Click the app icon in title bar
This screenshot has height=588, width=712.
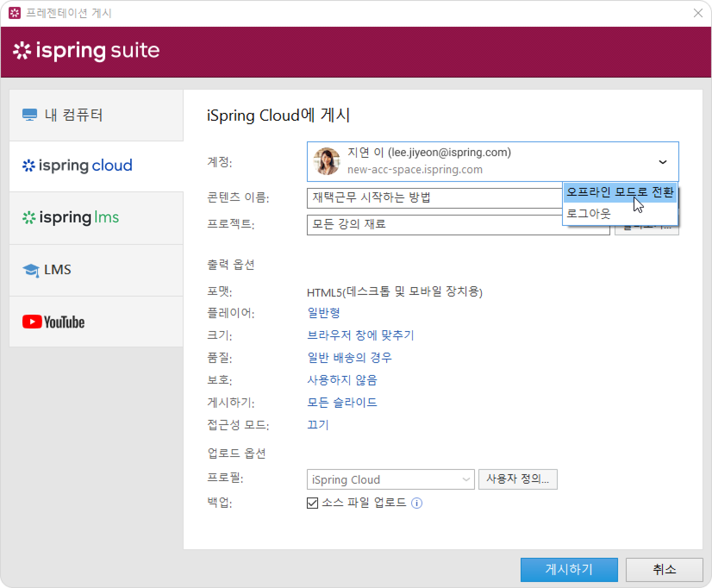pos(14,13)
